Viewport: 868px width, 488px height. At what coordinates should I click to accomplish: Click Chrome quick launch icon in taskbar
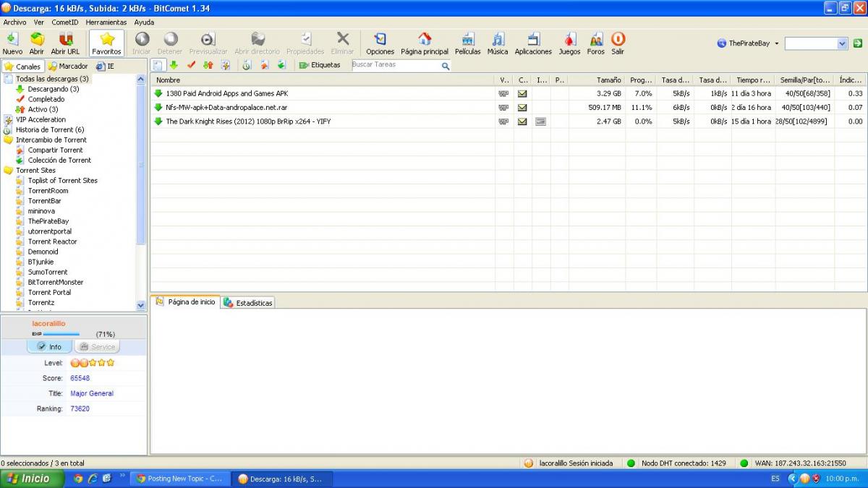pyautogui.click(x=78, y=479)
